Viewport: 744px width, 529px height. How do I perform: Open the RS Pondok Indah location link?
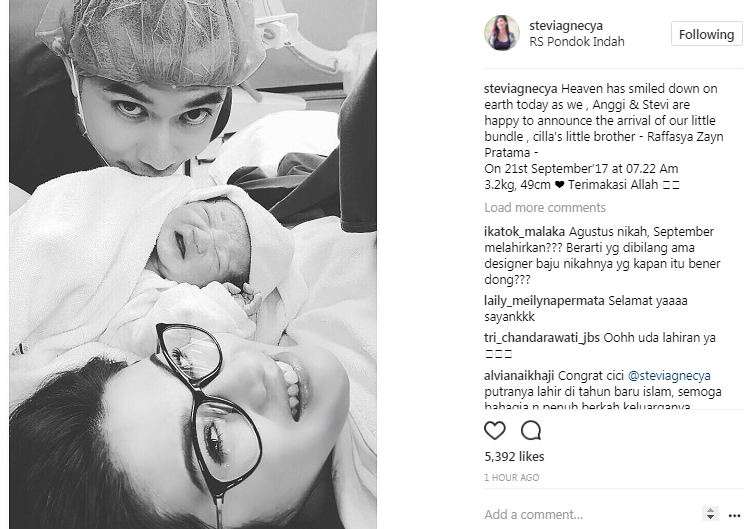coord(577,42)
